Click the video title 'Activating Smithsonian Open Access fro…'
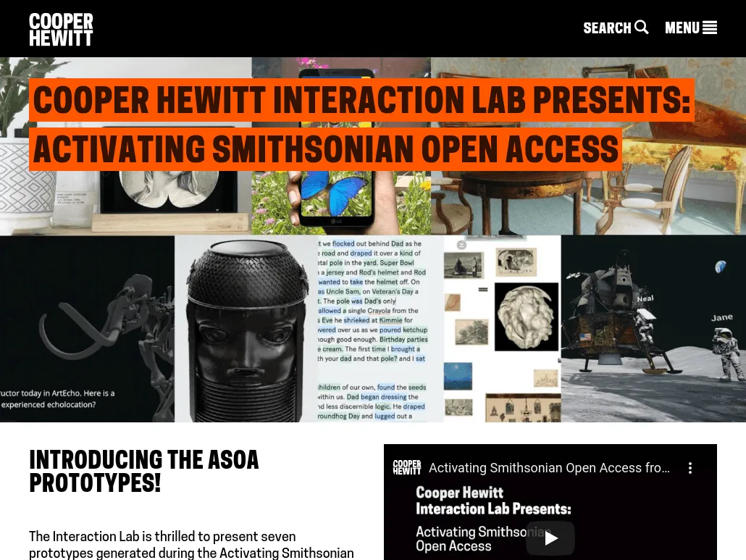Image resolution: width=746 pixels, height=560 pixels. (x=549, y=468)
